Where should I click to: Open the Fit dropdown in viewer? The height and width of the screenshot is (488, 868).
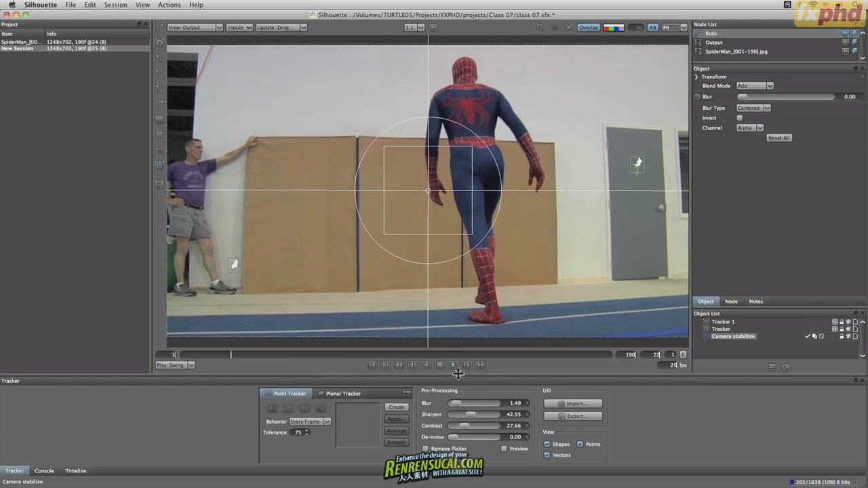click(x=674, y=28)
